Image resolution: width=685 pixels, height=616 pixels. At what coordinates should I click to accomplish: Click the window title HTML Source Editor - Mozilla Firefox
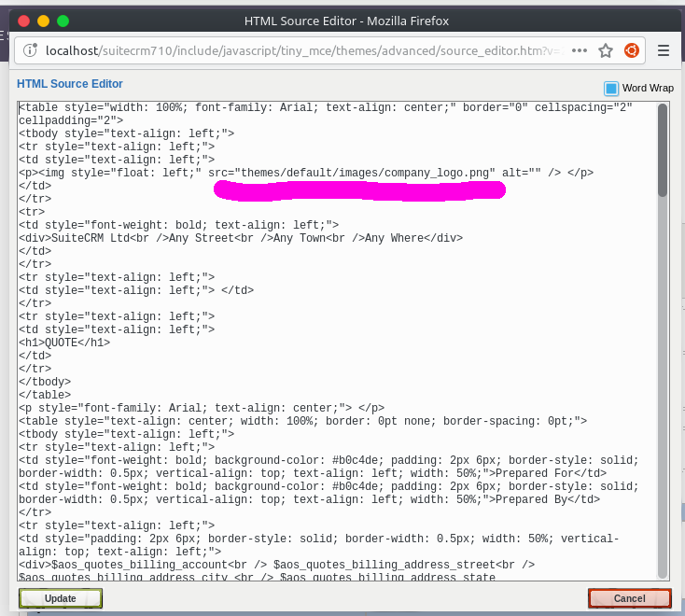click(346, 21)
